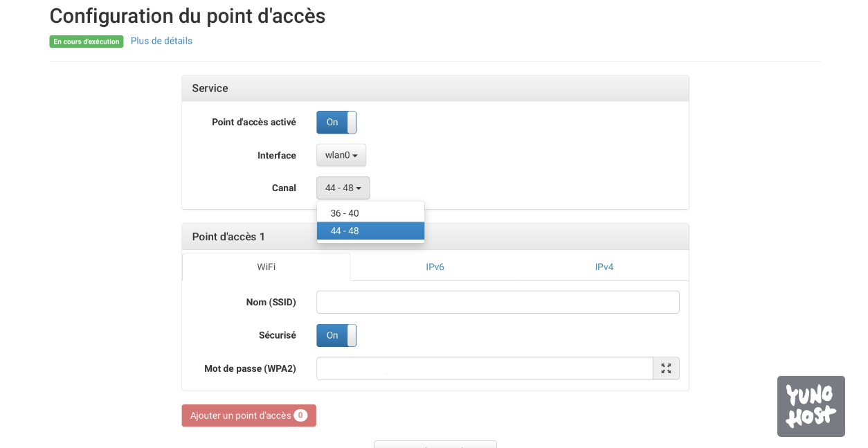Select the WiFi tab

tap(266, 267)
